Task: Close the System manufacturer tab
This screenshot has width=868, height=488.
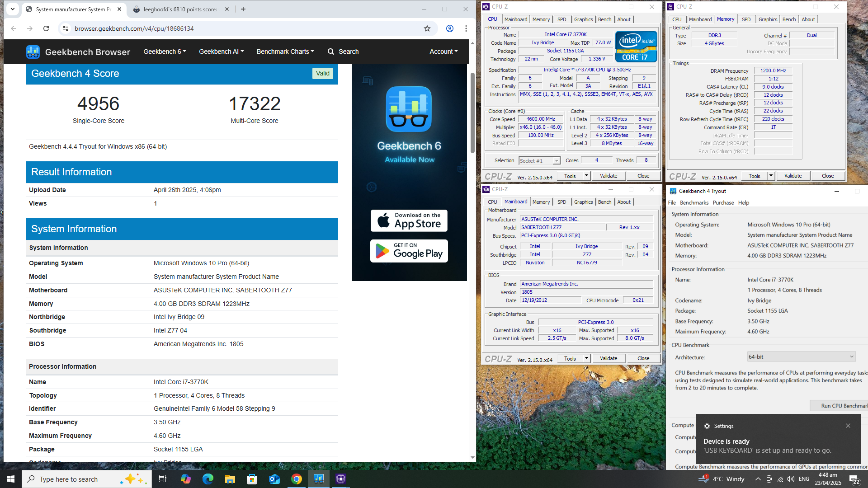Action: 119,9
